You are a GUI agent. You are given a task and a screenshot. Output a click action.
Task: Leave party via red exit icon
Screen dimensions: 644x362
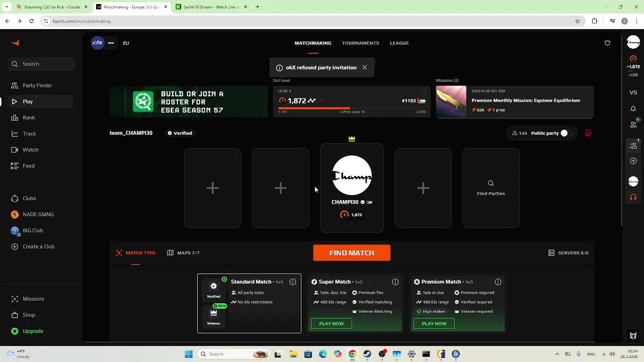(589, 133)
